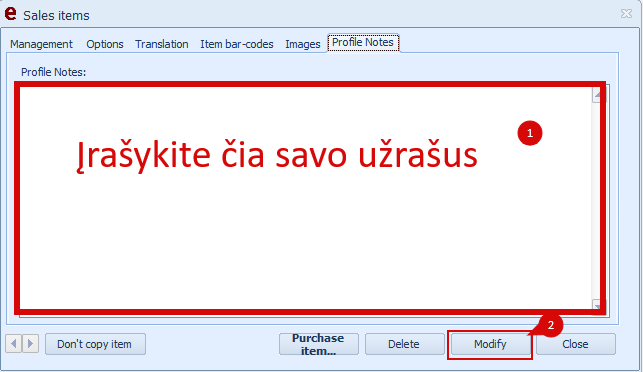Select the Translation tab
Image resolution: width=643 pixels, height=372 pixels.
tap(162, 44)
